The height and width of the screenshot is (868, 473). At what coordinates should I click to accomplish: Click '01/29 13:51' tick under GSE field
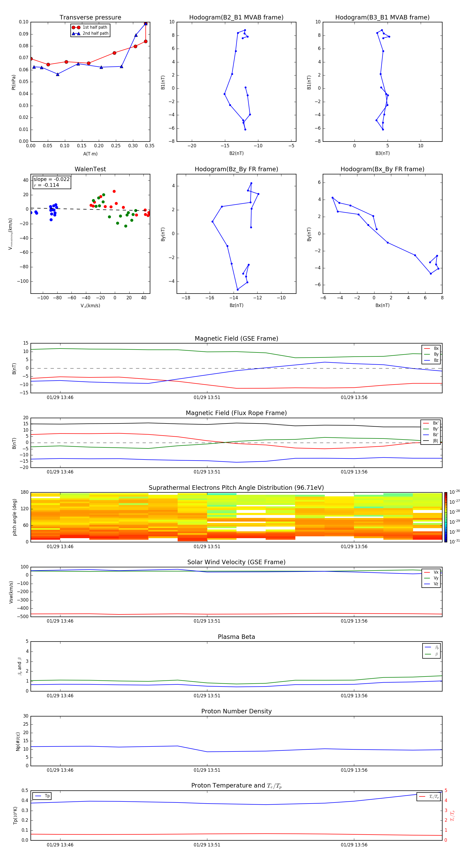tap(207, 398)
